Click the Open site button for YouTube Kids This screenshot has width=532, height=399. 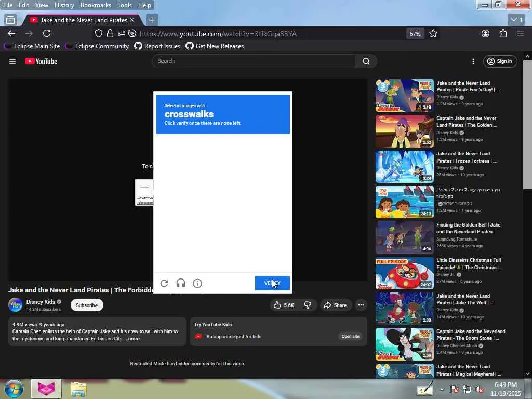351,336
